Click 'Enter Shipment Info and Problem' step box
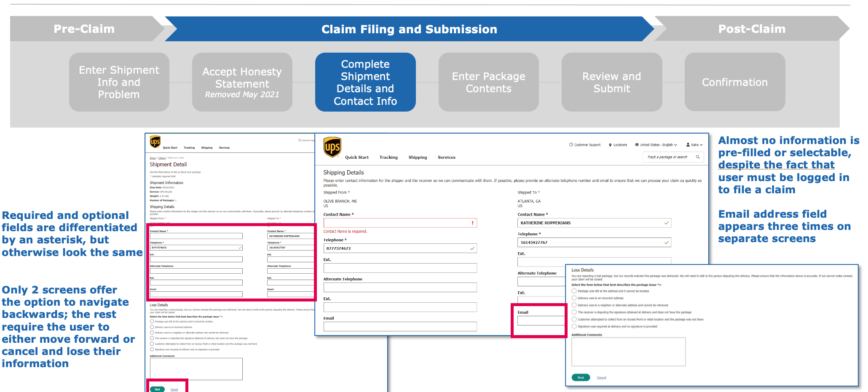This screenshot has height=392, width=868. click(x=119, y=82)
